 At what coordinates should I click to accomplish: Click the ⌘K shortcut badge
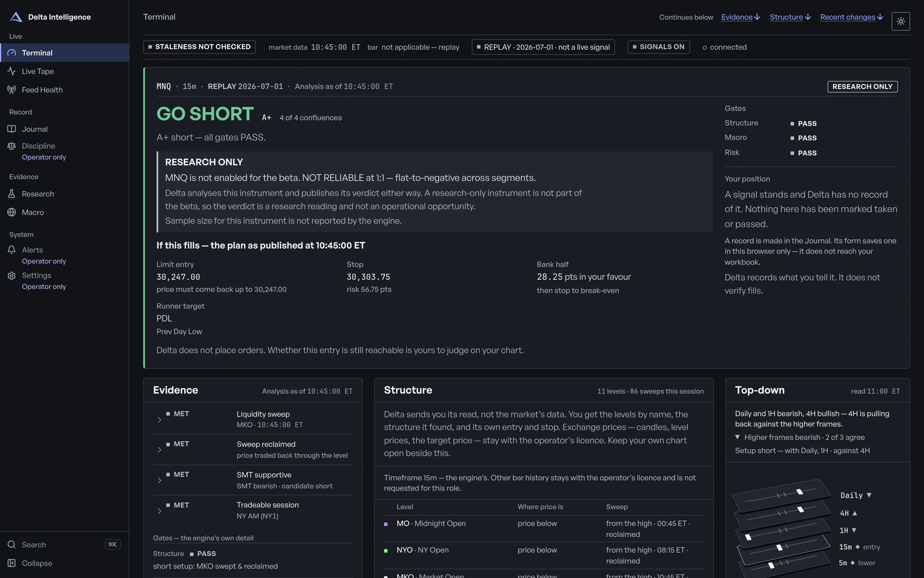point(112,544)
